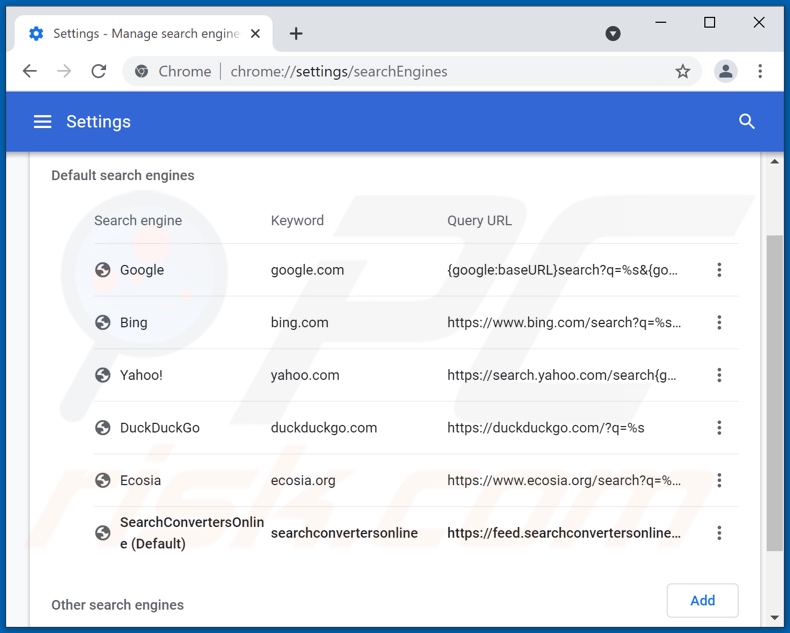Open more actions for Google
The height and width of the screenshot is (633, 790).
pyautogui.click(x=719, y=270)
